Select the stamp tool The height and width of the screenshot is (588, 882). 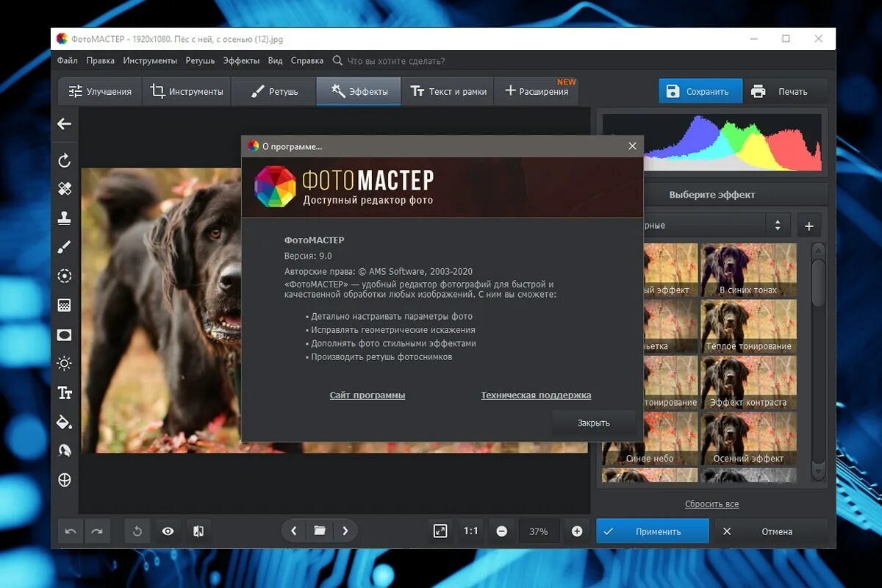pos(65,218)
